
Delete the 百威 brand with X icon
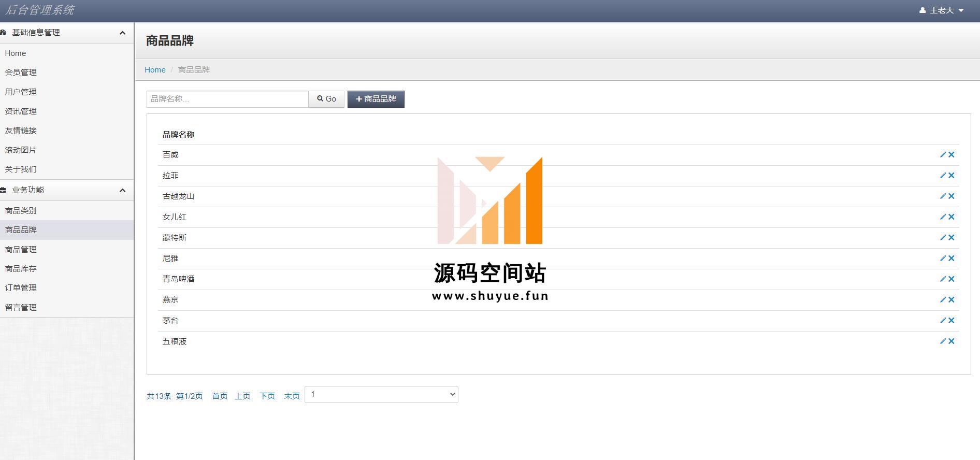click(952, 155)
